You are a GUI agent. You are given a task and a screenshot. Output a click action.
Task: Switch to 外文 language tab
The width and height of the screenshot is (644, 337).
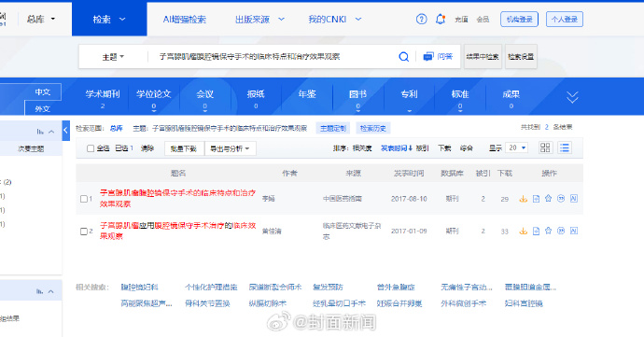pyautogui.click(x=43, y=108)
